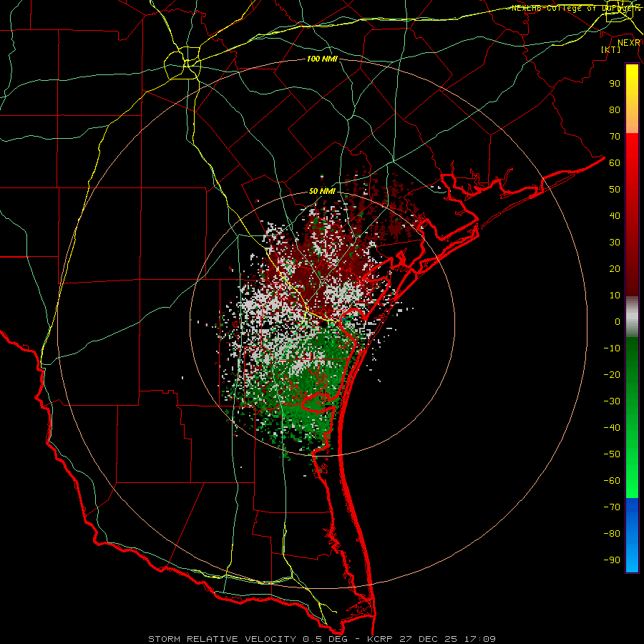This screenshot has width=644, height=644.
Task: Click the 80 knot label on velocity scale
Action: 615,109
